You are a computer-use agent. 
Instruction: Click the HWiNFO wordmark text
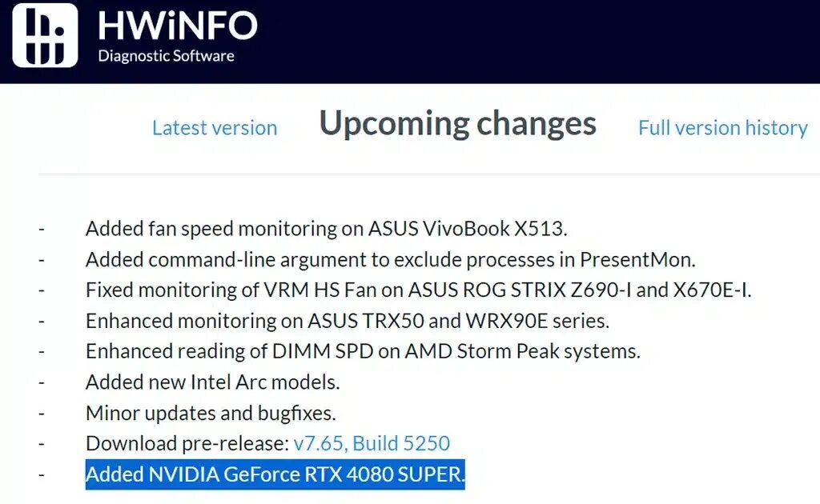point(177,26)
